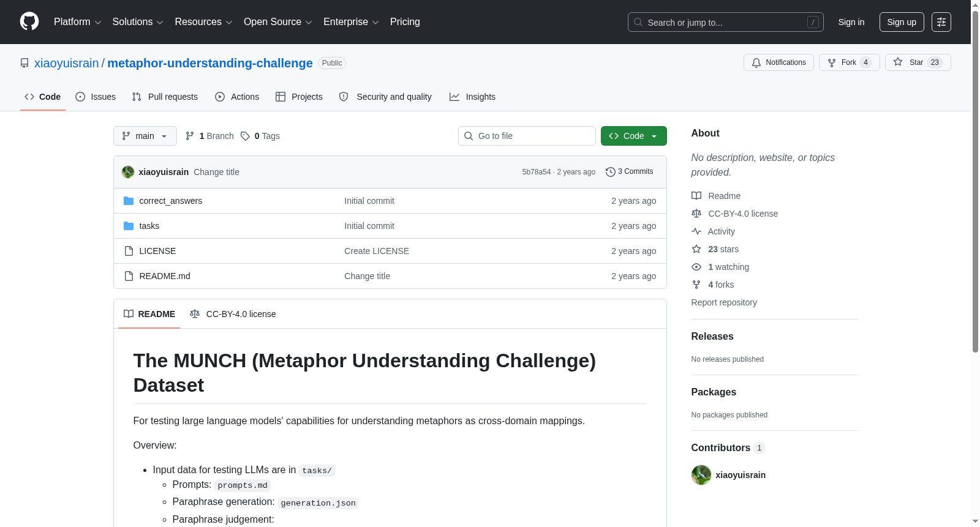Click the star icon beside 23 stars
Viewport: 980px width, 527px height.
[696, 249]
